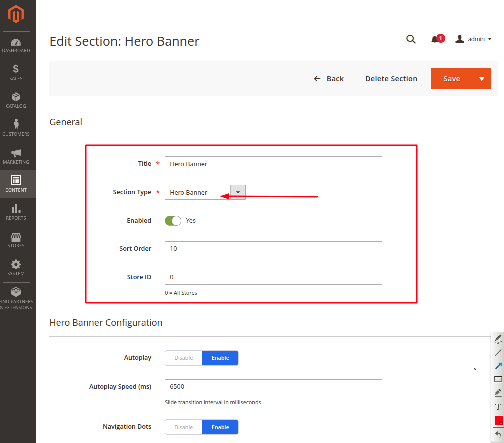Set Navigation Dots to Disable
Screen dimensions: 504x443
(183, 427)
